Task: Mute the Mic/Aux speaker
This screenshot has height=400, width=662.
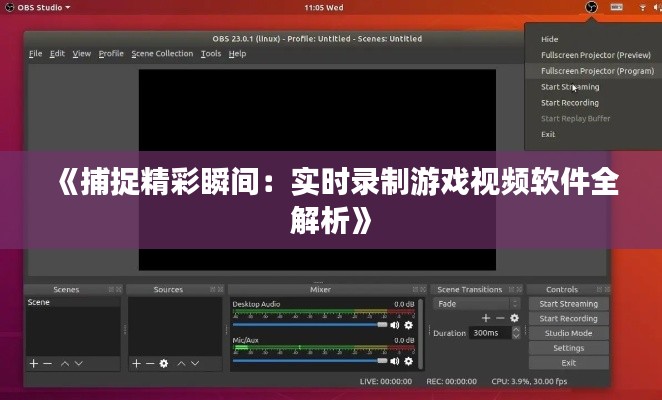Action: 395,361
